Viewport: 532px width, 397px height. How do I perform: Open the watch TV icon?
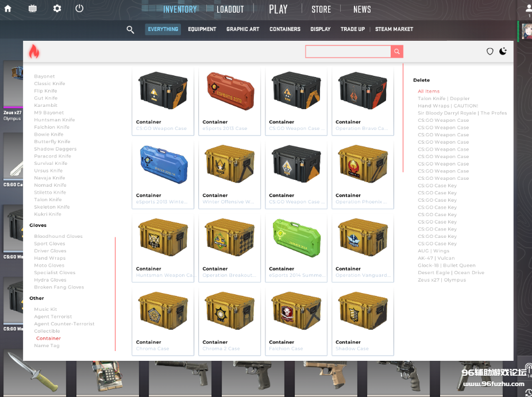[x=32, y=9]
